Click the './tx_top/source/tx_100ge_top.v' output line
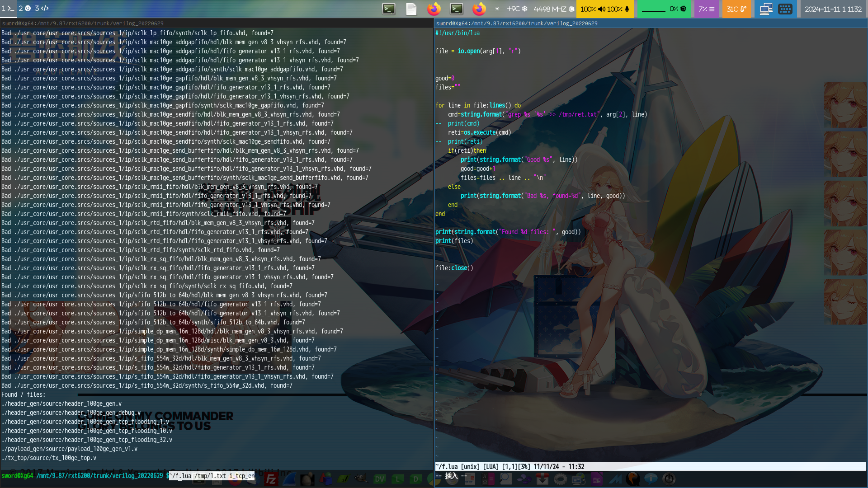Screen dimensions: 868x488 tap(49, 458)
